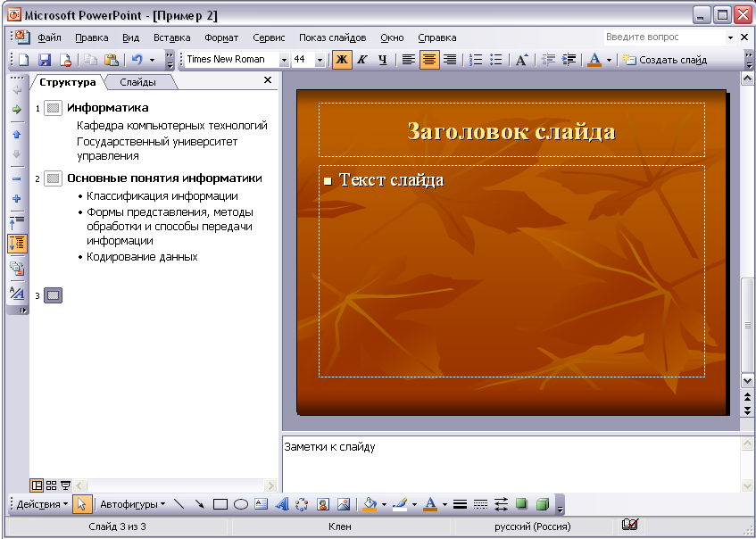Open the Вид menu
This screenshot has width=756, height=539.
tap(130, 37)
